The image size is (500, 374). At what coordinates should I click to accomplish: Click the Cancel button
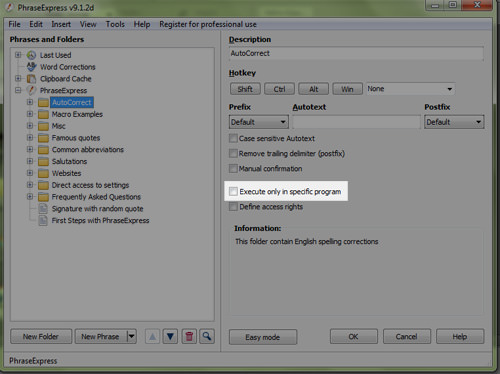(x=407, y=336)
